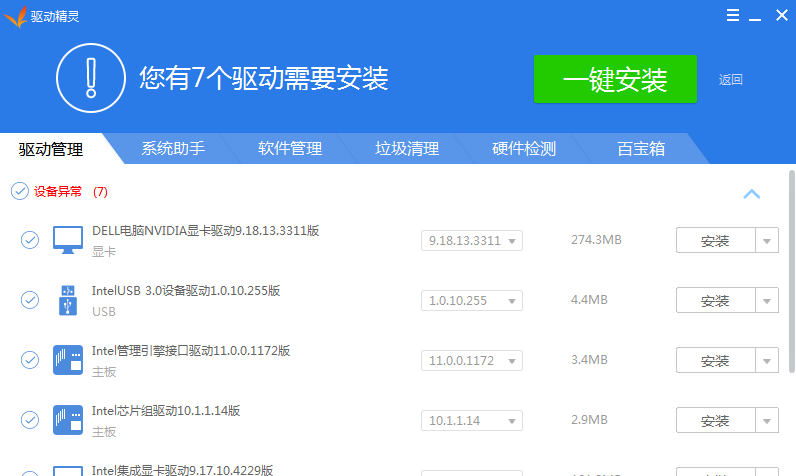
Task: Open version dropdown 1.0.10.255
Action: [x=472, y=300]
